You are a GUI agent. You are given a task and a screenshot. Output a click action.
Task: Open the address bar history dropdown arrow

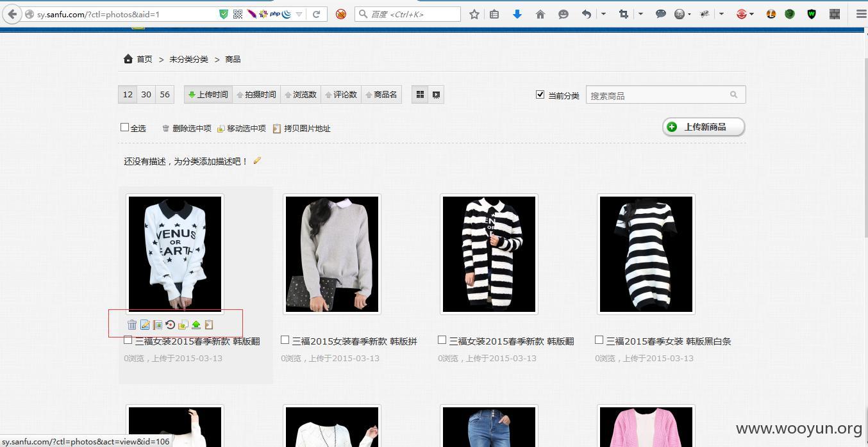coord(299,14)
